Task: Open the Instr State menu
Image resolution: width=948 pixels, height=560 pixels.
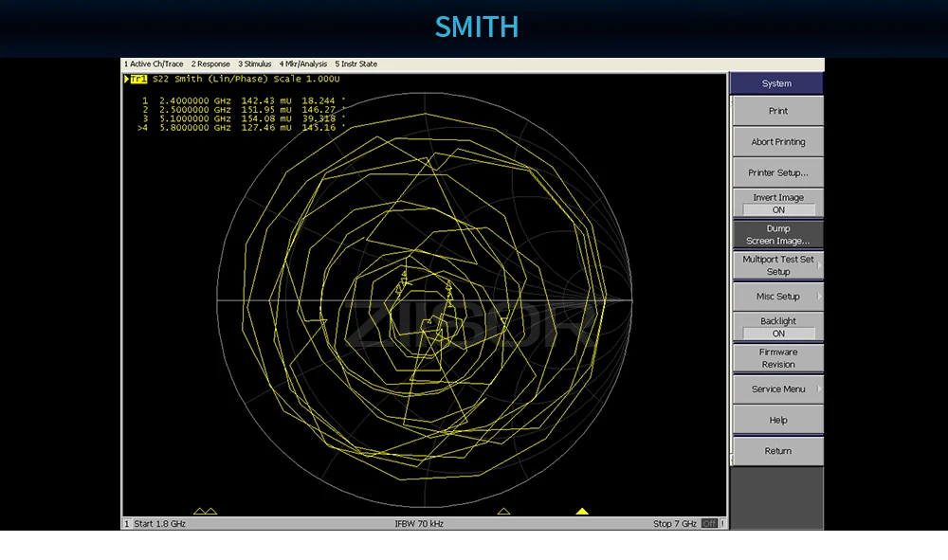Action: coord(356,64)
